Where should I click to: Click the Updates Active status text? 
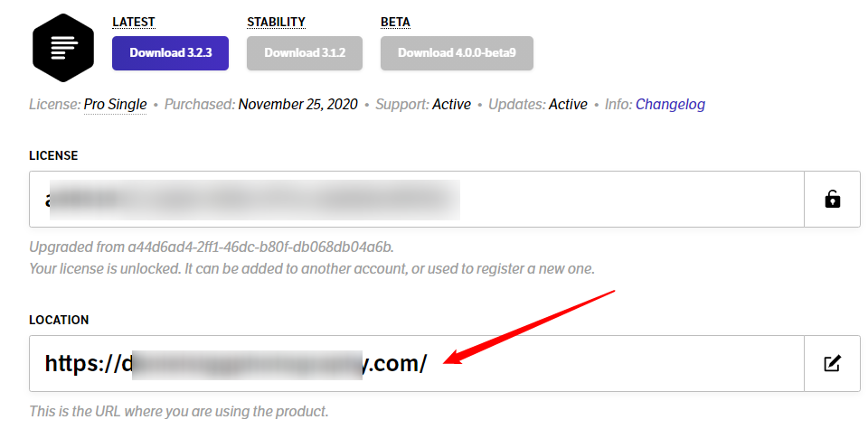click(x=568, y=104)
